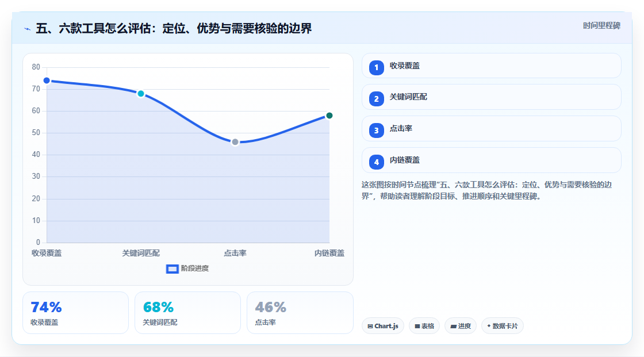Select the 关键词匹配 data point at 68
This screenshot has width=644, height=357.
[141, 94]
